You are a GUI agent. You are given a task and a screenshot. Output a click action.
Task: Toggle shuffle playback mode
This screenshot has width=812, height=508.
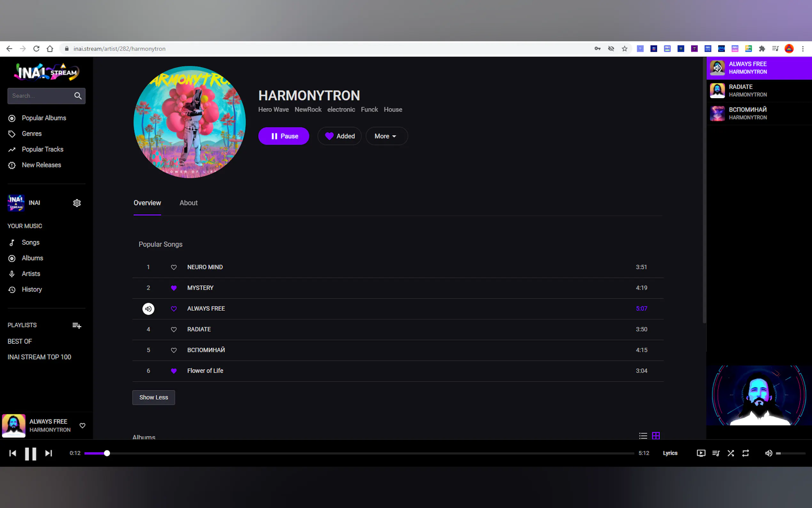tap(730, 453)
